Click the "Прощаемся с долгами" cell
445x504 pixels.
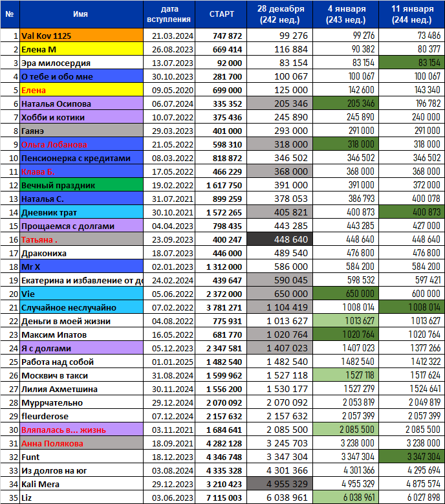click(81, 226)
